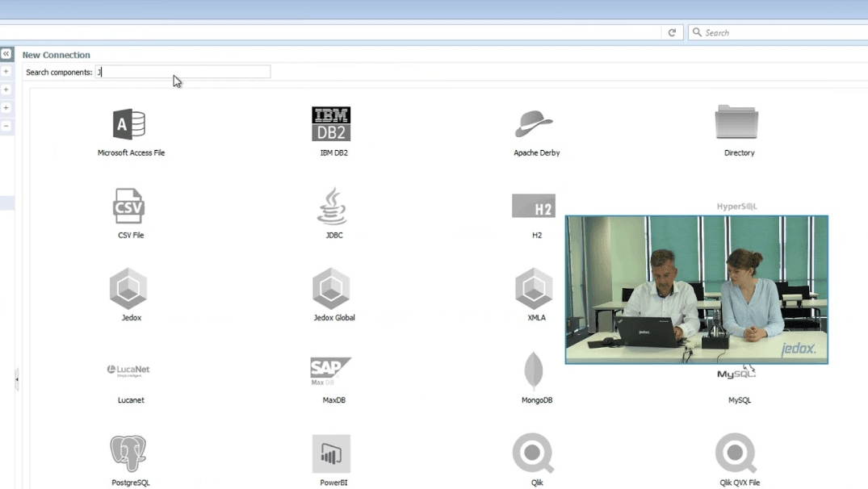Collapse sidebar with double-chevron button
This screenshot has width=868, height=489.
(x=6, y=53)
